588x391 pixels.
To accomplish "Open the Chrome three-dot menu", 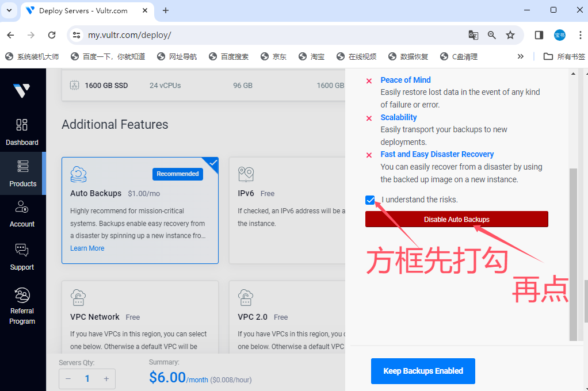I will click(580, 35).
